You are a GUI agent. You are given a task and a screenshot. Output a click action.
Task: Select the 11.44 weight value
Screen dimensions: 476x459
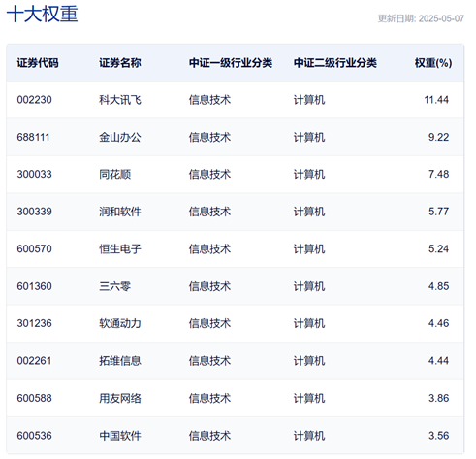436,100
